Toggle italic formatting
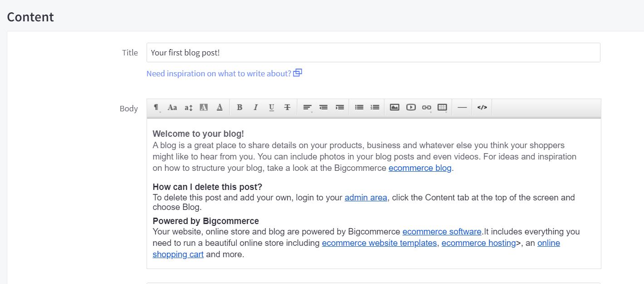 256,108
